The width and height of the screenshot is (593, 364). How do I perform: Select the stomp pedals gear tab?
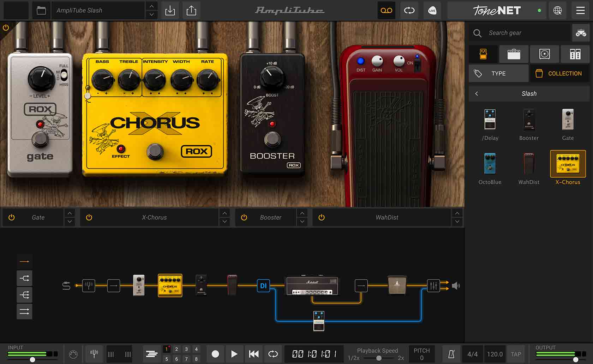(483, 54)
